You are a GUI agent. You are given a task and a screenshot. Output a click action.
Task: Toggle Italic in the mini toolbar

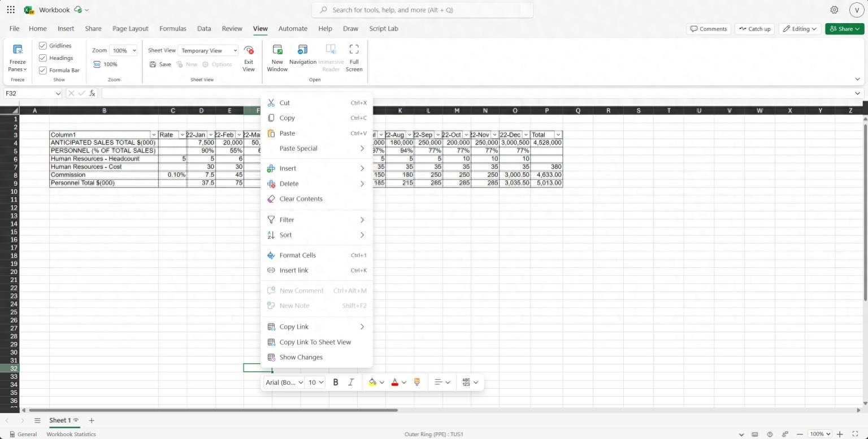350,383
